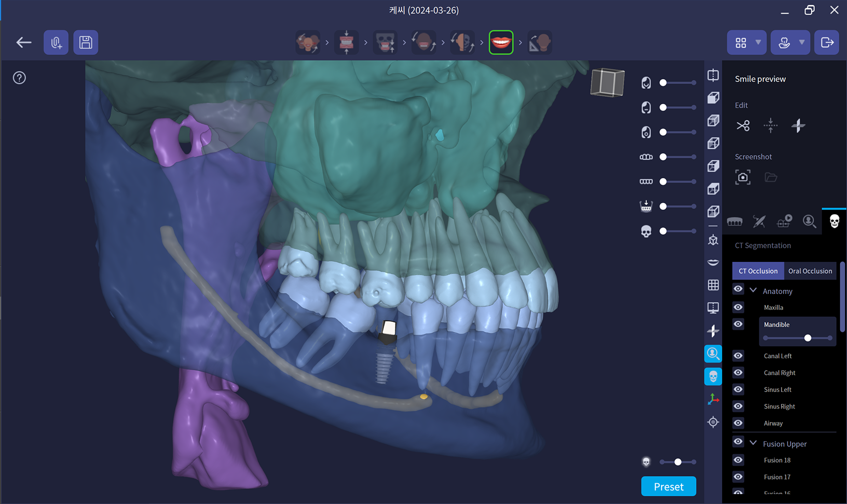This screenshot has width=847, height=504.
Task: Hide the Airway segmentation
Action: (x=738, y=423)
